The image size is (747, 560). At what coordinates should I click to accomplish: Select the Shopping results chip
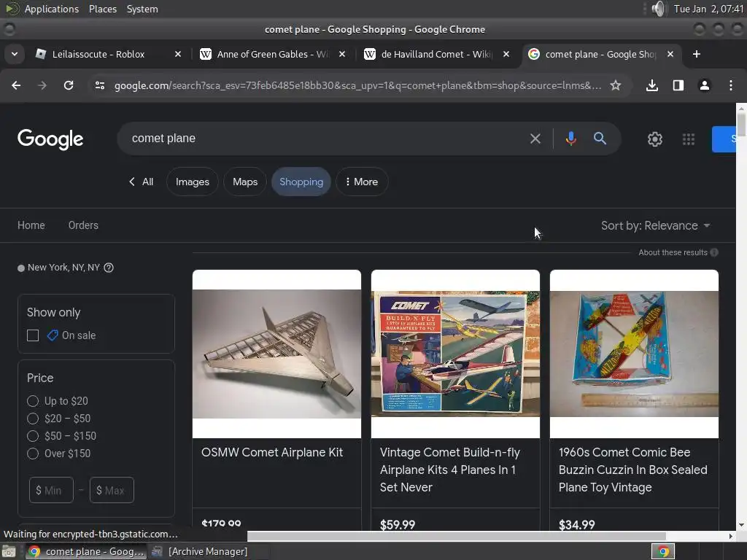[x=301, y=182]
